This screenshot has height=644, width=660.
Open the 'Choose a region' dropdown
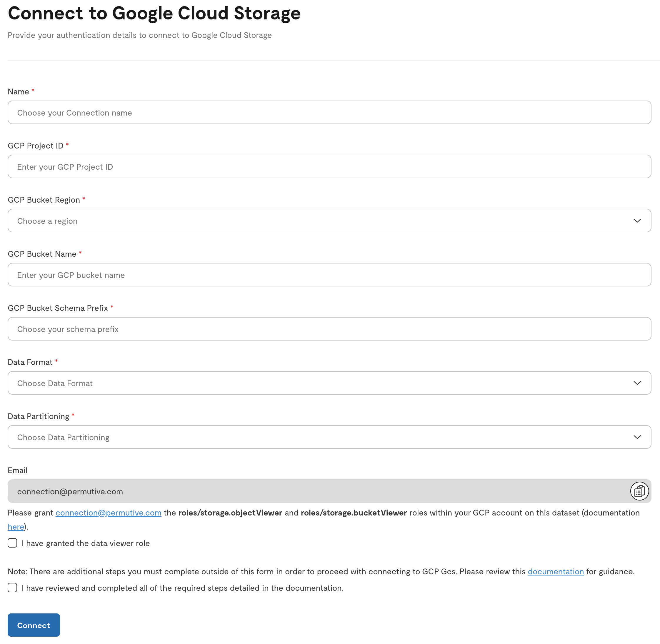329,221
